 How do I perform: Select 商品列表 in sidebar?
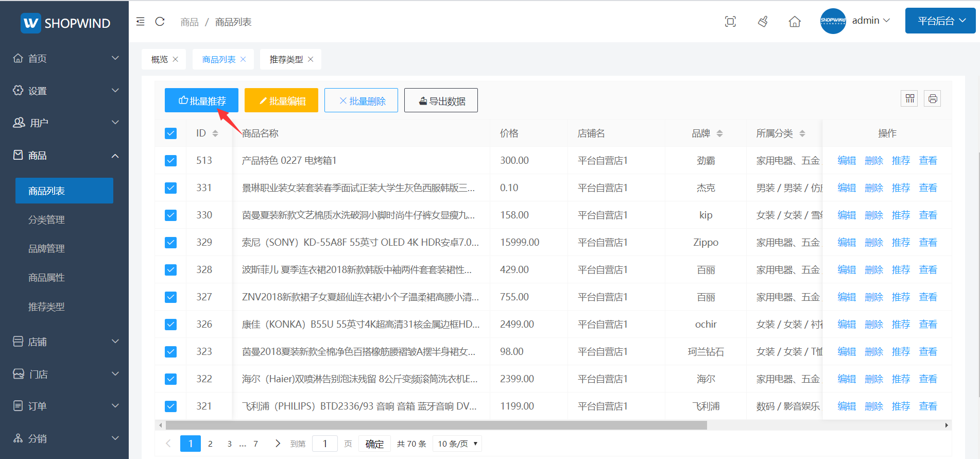point(64,191)
